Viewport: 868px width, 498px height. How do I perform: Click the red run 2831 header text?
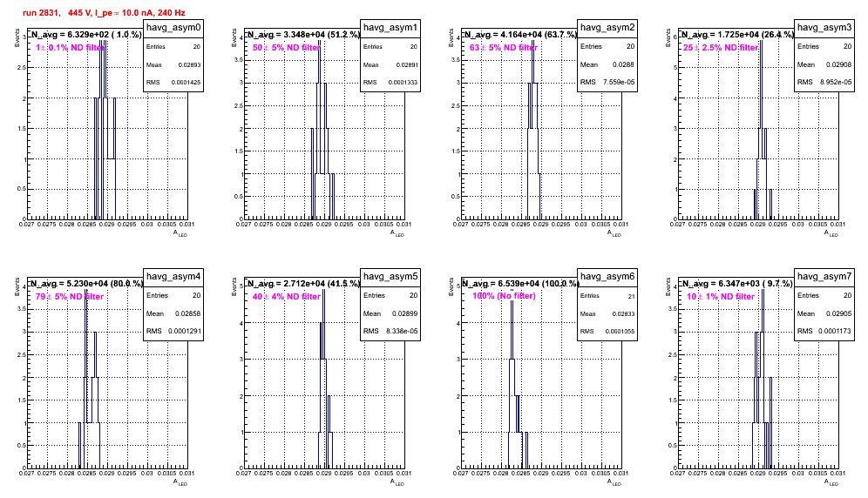point(104,13)
